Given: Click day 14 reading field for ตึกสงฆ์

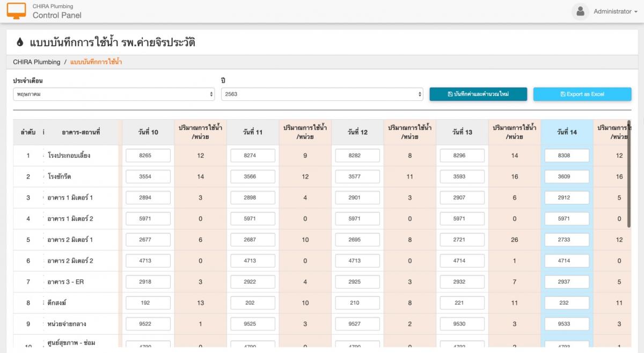Looking at the screenshot, I should [567, 303].
